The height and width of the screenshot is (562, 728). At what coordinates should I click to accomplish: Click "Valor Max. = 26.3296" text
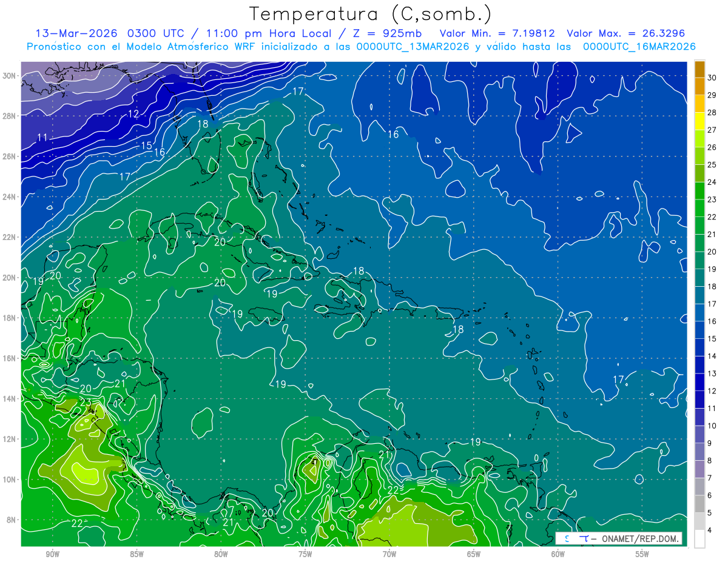[626, 33]
